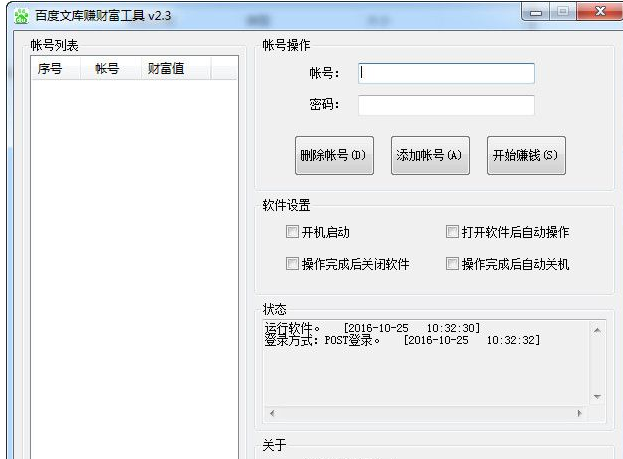Click status log scroll down arrow
The width and height of the screenshot is (623, 459).
point(597,397)
